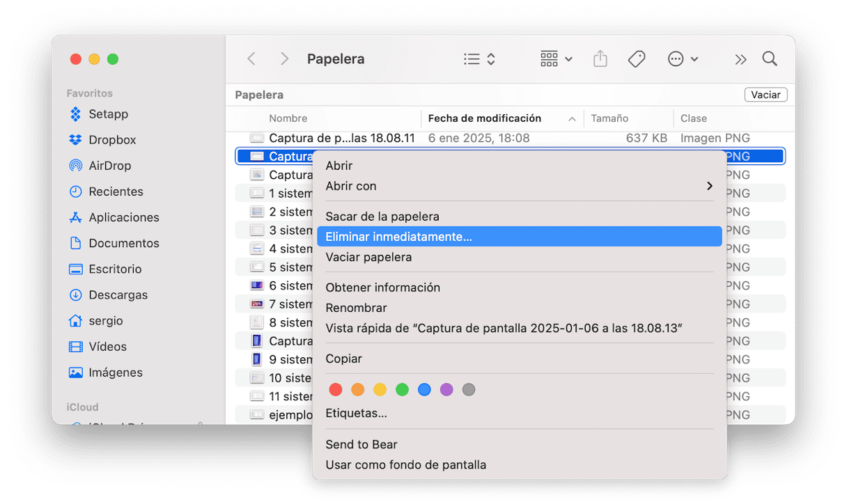Apply the green tag color
This screenshot has width=847, height=504.
pos(402,390)
